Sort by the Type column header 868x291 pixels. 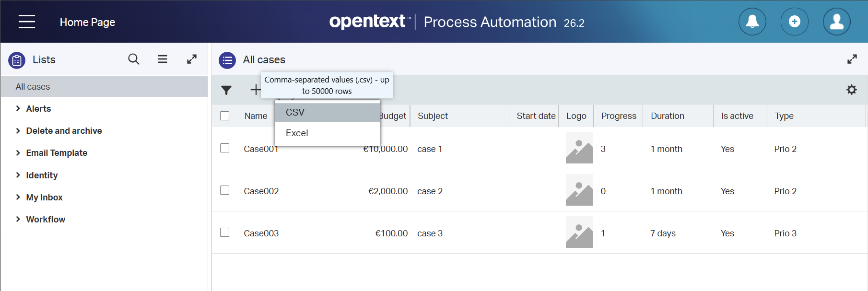(x=784, y=116)
